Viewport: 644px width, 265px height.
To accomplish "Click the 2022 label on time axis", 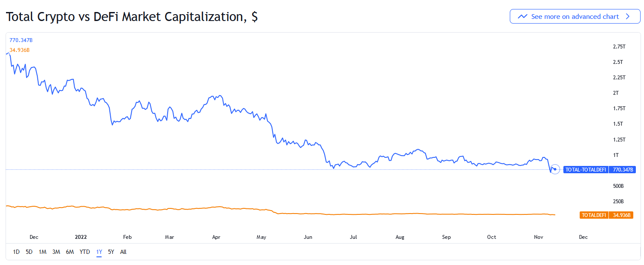I will point(81,237).
